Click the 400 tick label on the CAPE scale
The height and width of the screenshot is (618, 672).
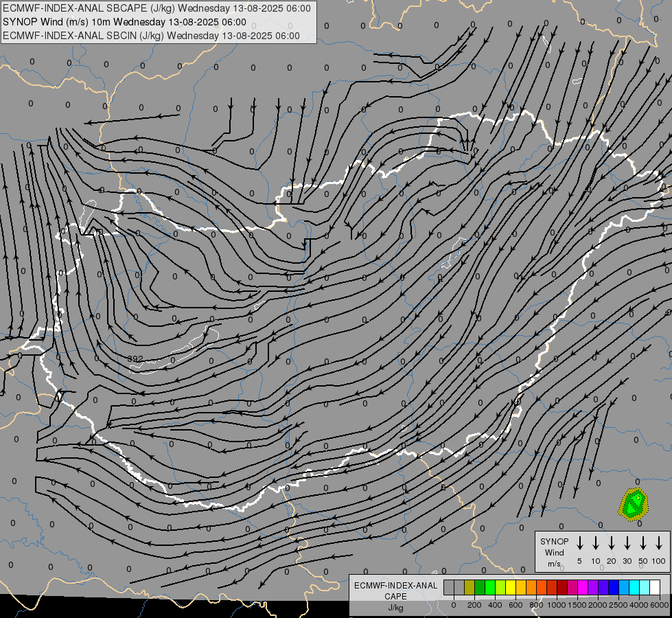(495, 605)
